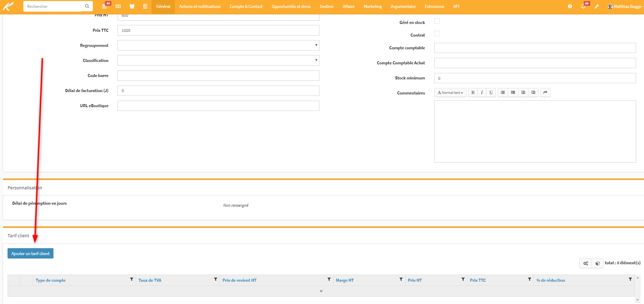Filter the Marge HT column
644x304 pixels.
coord(401,279)
